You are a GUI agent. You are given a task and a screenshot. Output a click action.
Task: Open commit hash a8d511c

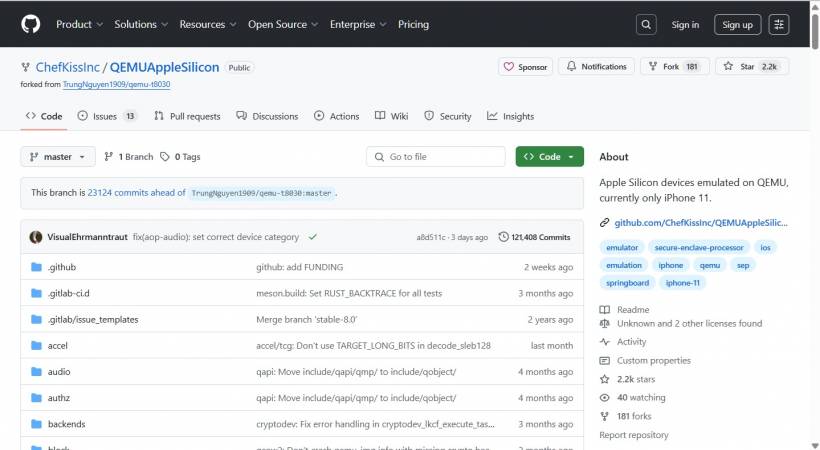pyautogui.click(x=431, y=237)
